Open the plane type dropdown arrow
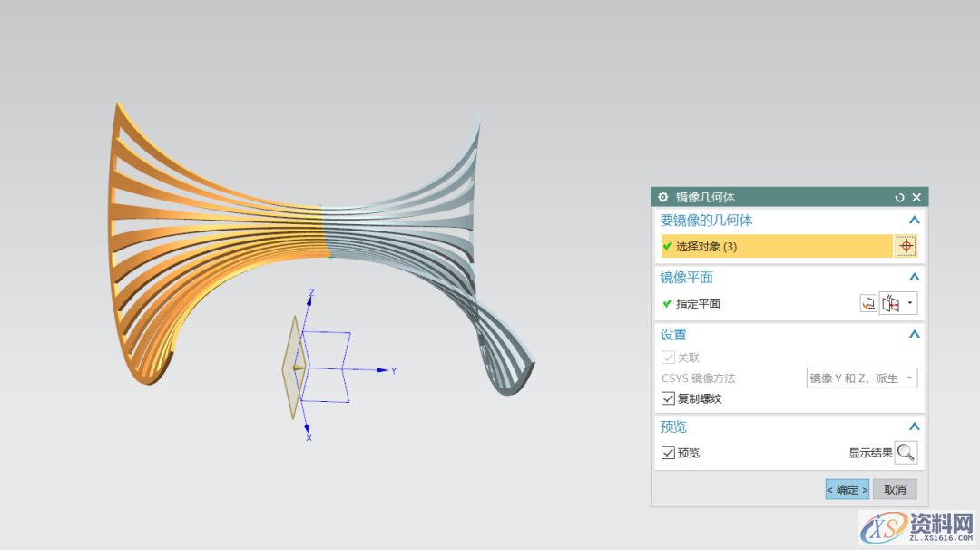 (x=910, y=304)
